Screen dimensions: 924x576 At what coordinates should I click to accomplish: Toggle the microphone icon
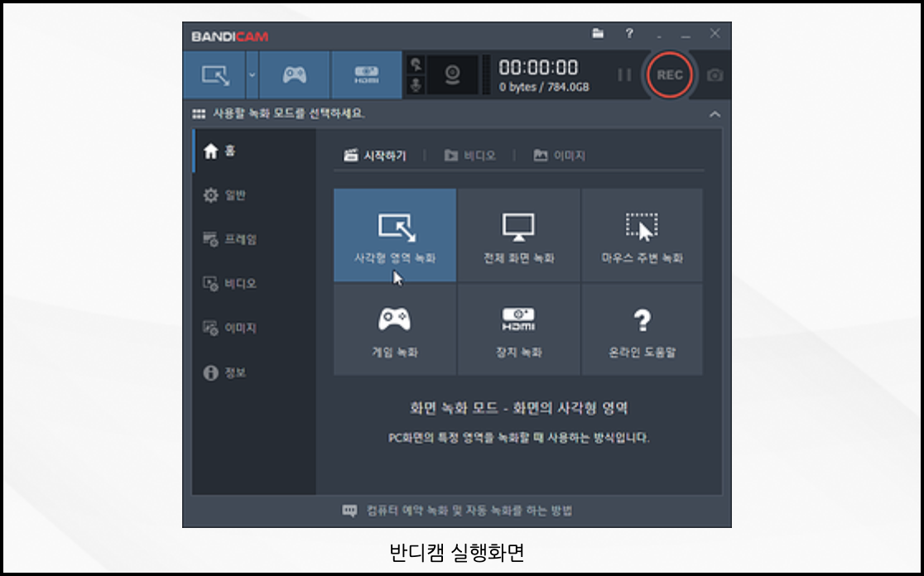pos(416,85)
